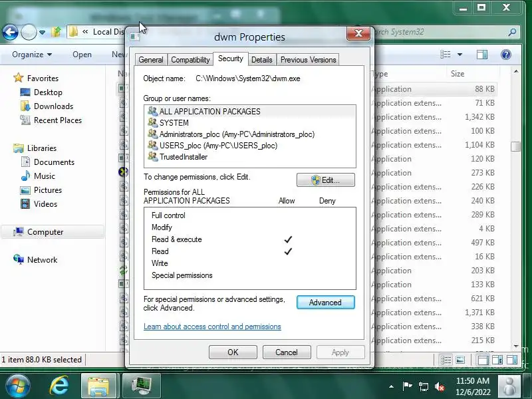This screenshot has height=399, width=532.
Task: Open Pictures library in navigation pane
Action: coord(48,190)
